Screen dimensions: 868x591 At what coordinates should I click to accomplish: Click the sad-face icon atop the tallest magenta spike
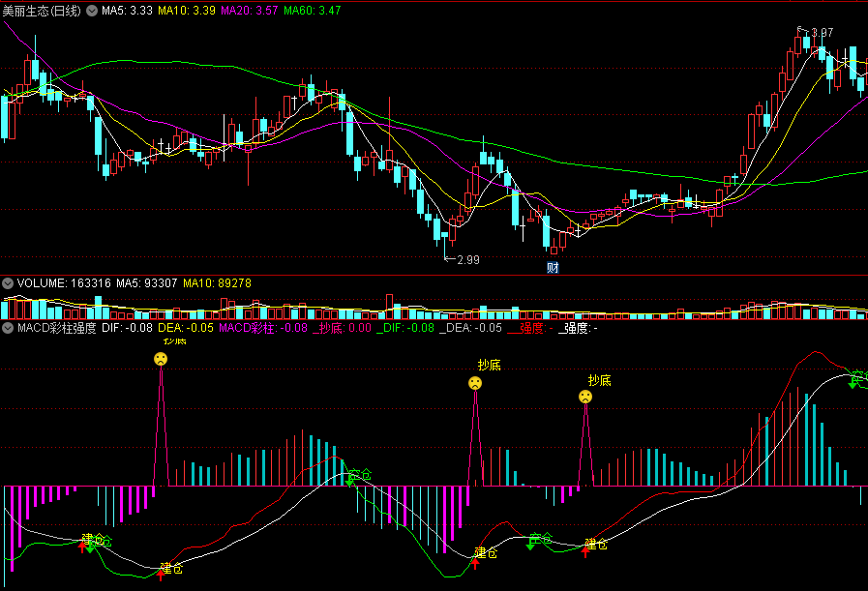point(161,359)
